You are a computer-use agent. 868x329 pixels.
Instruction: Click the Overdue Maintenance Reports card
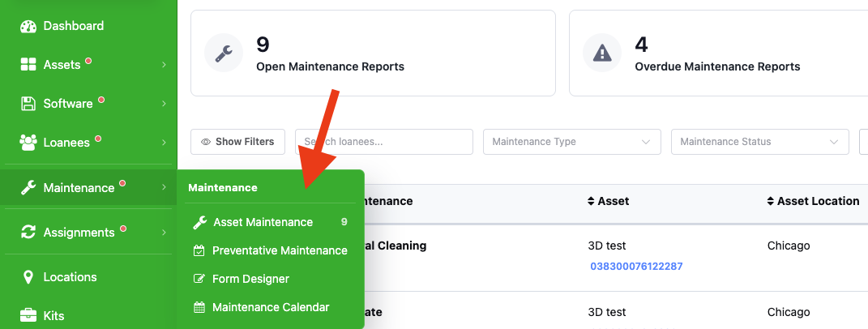(719, 53)
